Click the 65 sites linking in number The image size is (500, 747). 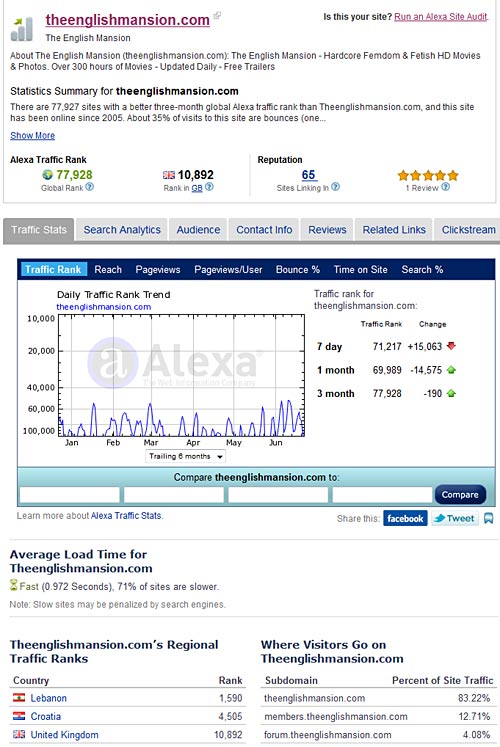[x=309, y=175]
